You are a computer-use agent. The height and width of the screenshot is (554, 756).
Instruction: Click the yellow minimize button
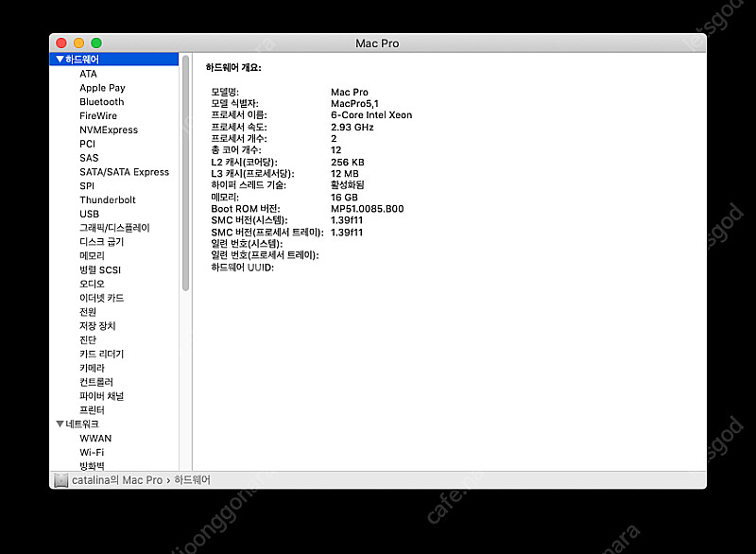pos(78,43)
